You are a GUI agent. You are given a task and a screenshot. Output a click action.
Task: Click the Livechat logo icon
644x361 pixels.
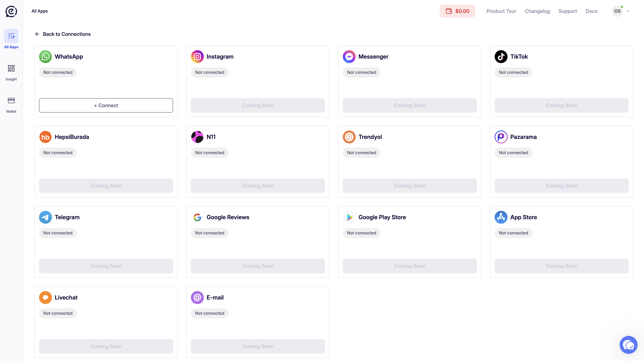click(x=45, y=297)
